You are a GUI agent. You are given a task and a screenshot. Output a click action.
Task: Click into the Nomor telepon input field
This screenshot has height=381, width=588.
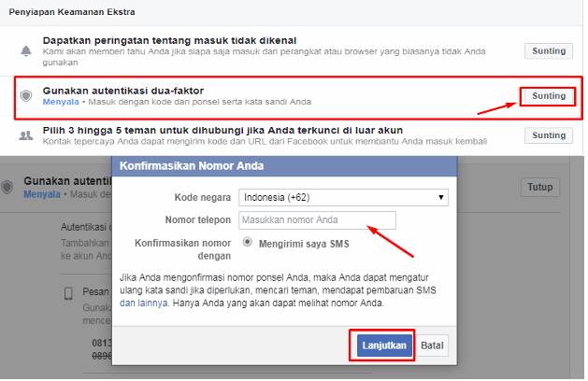click(317, 220)
